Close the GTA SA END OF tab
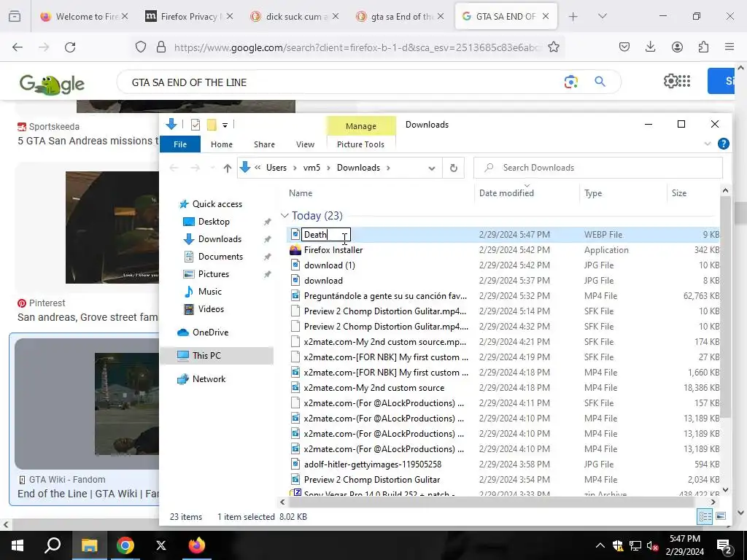 546,16
